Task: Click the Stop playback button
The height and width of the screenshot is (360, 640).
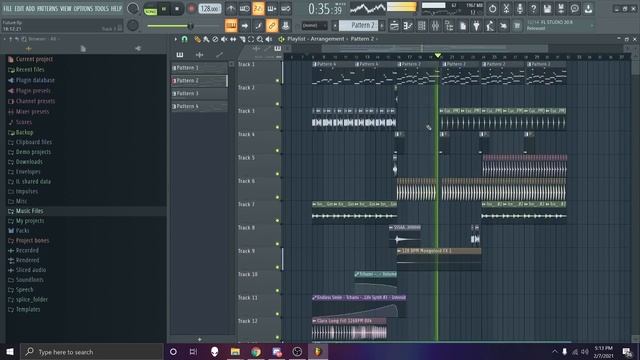Action: click(177, 9)
